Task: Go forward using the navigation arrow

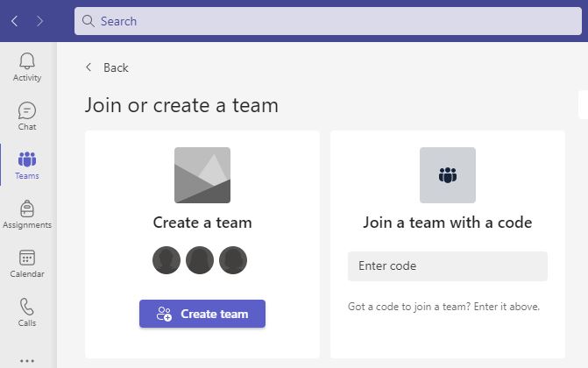Action: (39, 21)
